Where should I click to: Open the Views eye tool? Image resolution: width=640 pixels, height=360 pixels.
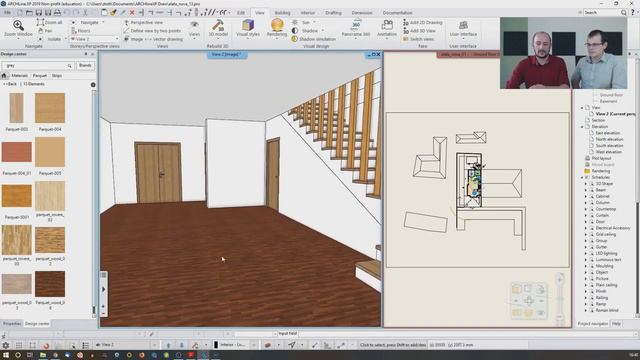coord(194,29)
